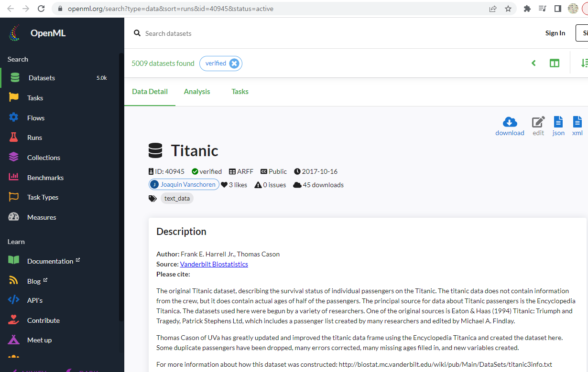
Task: Share this page from address bar
Action: pyautogui.click(x=493, y=9)
